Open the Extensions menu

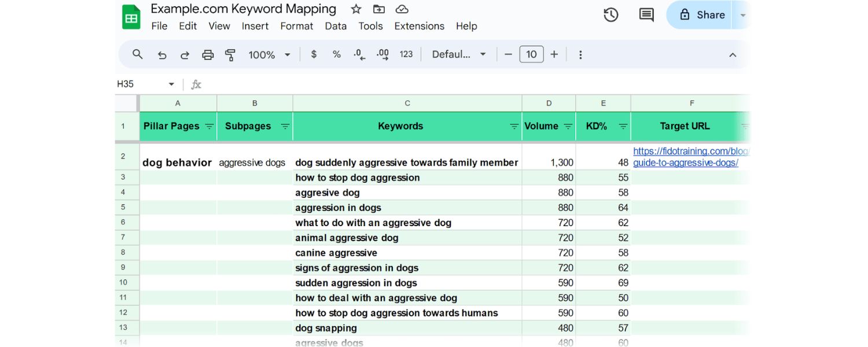click(x=419, y=26)
